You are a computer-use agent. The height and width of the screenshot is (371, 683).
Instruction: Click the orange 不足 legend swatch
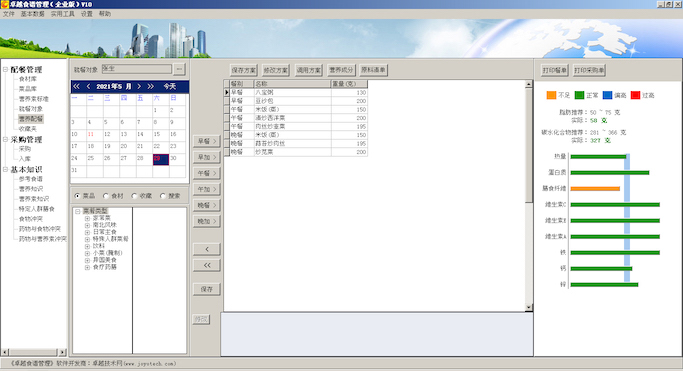[551, 95]
